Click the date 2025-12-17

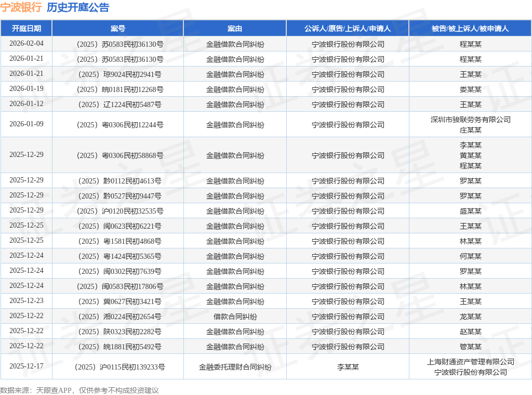pyautogui.click(x=26, y=366)
